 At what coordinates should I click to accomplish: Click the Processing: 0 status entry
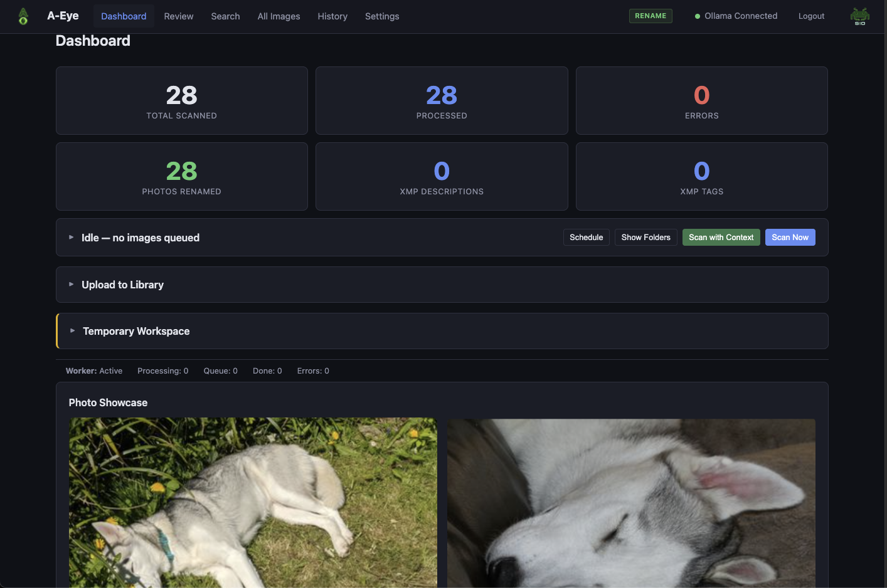(163, 371)
